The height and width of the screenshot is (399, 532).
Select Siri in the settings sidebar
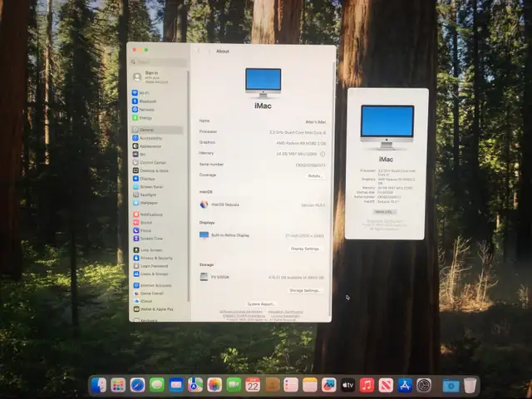[140, 155]
